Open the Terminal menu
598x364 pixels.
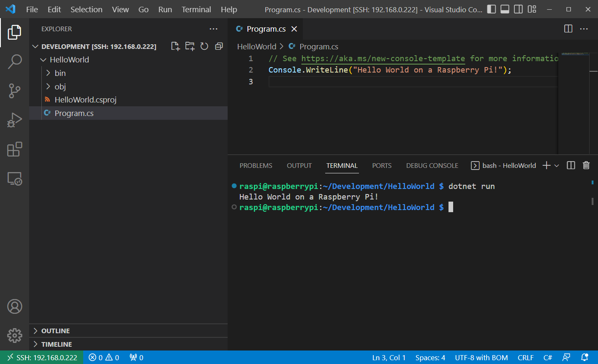tap(196, 9)
